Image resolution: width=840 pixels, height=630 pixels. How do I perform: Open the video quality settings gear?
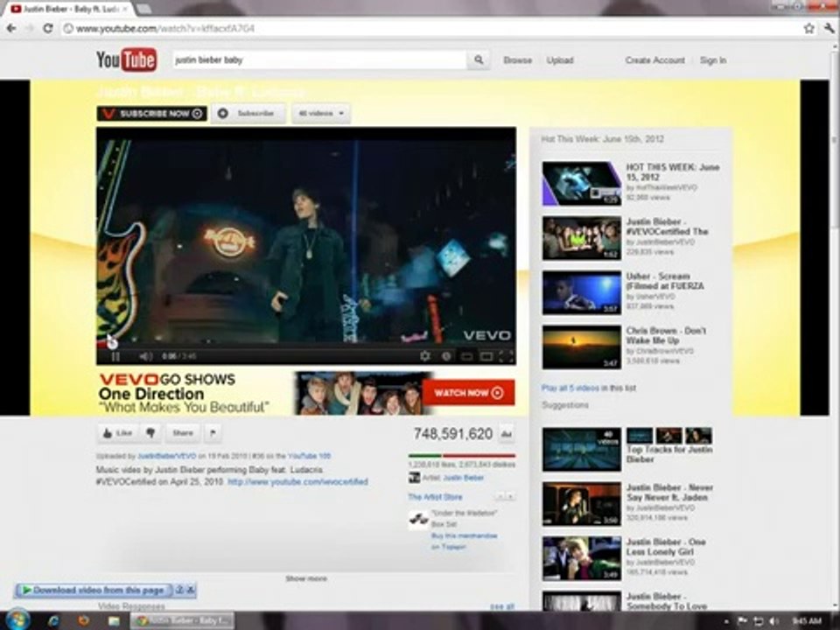425,356
